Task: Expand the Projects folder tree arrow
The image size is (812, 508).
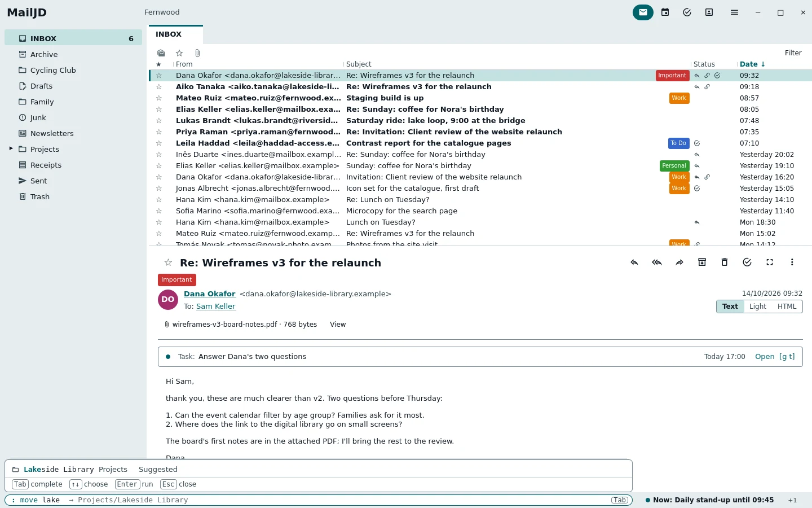Action: click(11, 149)
